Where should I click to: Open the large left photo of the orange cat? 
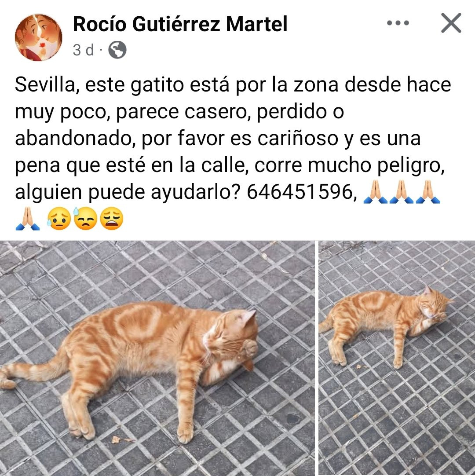[157, 358]
